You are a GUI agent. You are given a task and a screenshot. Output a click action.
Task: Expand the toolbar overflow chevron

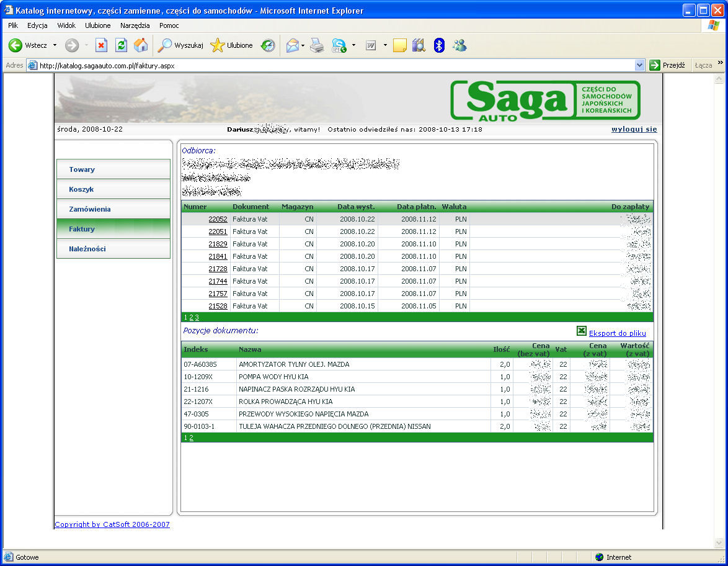[x=720, y=63]
